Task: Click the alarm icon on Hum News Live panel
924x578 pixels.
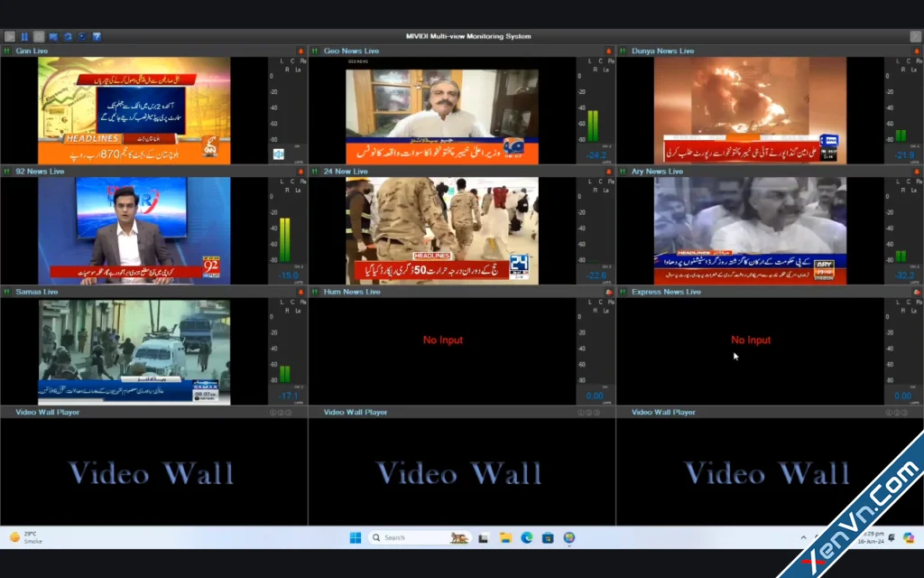Action: (x=609, y=292)
